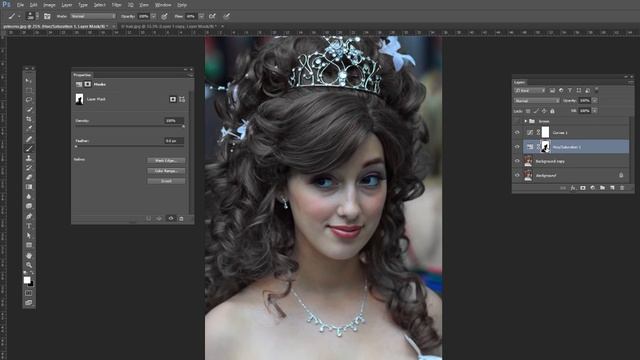Open the layer filter Kind dropdown

[x=530, y=91]
